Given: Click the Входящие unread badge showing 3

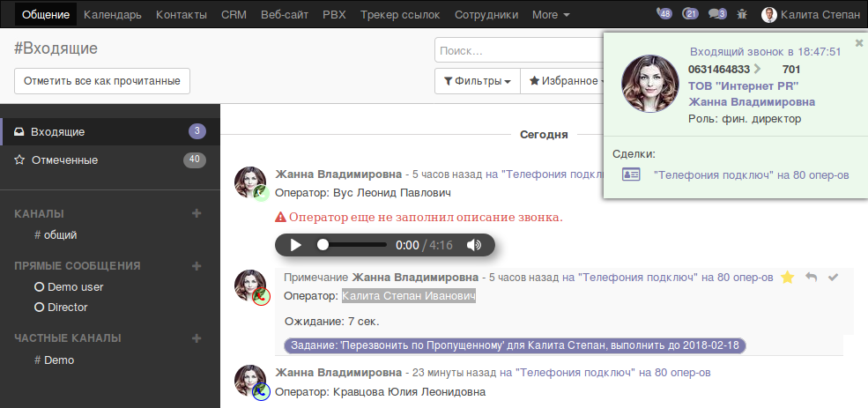Looking at the screenshot, I should [x=197, y=132].
